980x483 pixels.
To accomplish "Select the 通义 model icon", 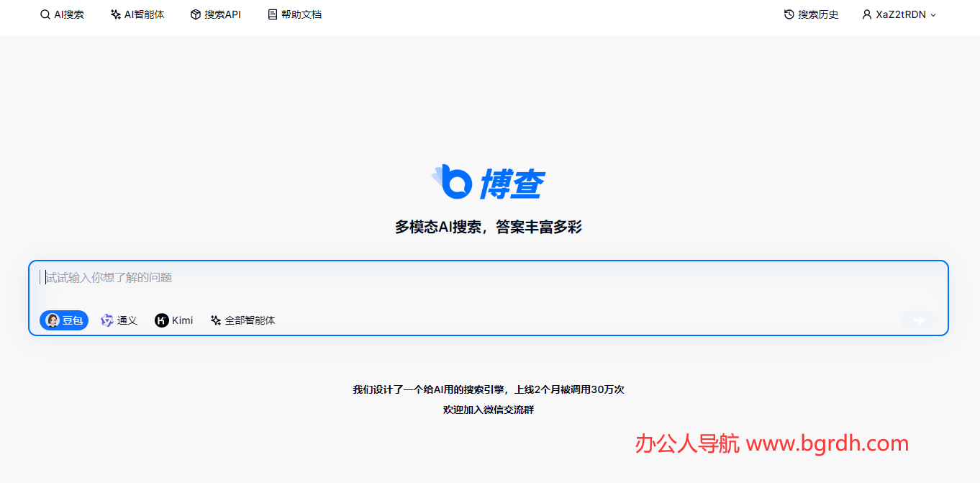I will [106, 320].
